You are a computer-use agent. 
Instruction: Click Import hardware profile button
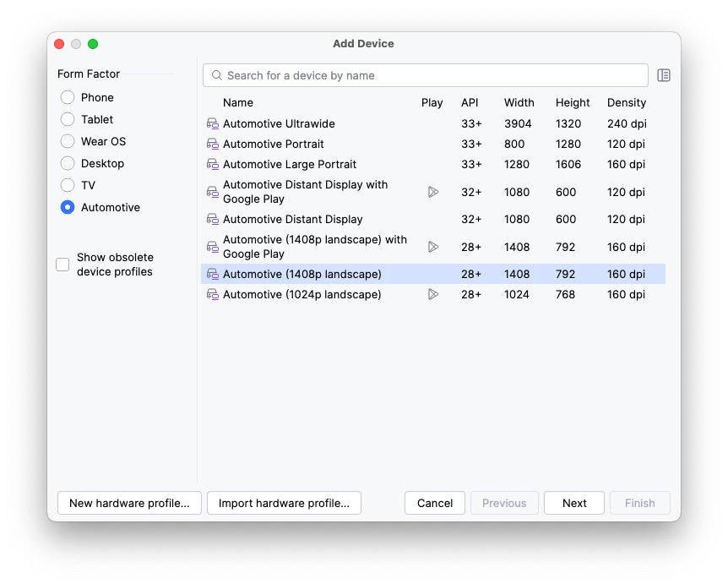[284, 503]
